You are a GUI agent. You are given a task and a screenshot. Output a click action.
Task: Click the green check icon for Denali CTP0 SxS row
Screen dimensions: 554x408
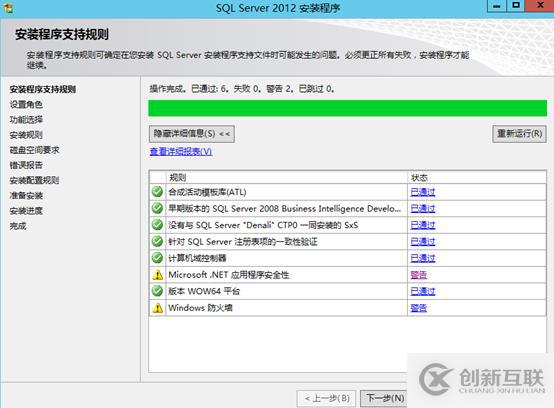(x=157, y=225)
